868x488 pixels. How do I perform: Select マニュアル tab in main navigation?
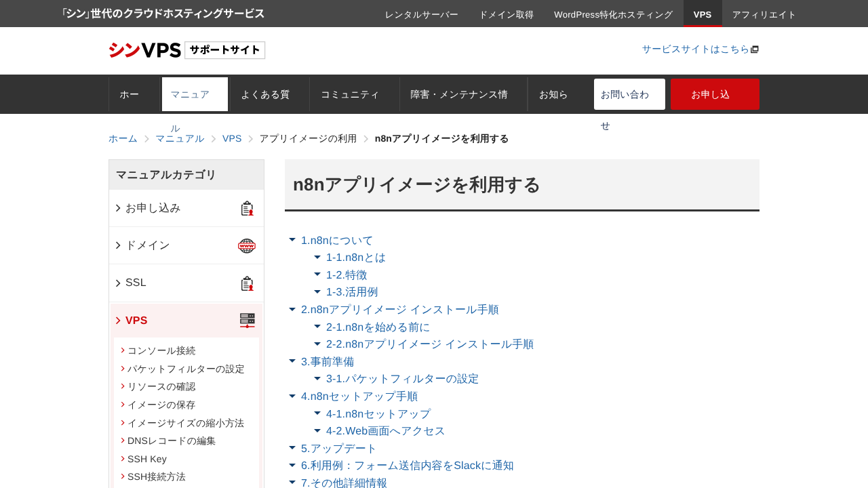pos(195,94)
